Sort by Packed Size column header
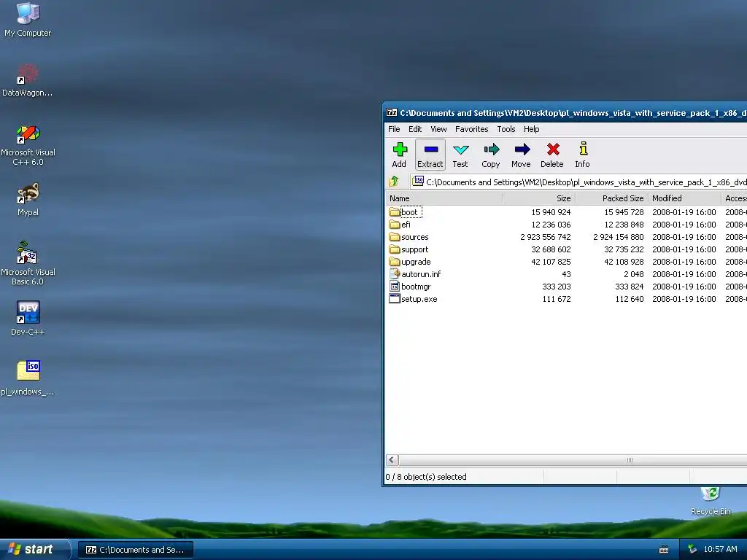The image size is (747, 560). [611, 198]
